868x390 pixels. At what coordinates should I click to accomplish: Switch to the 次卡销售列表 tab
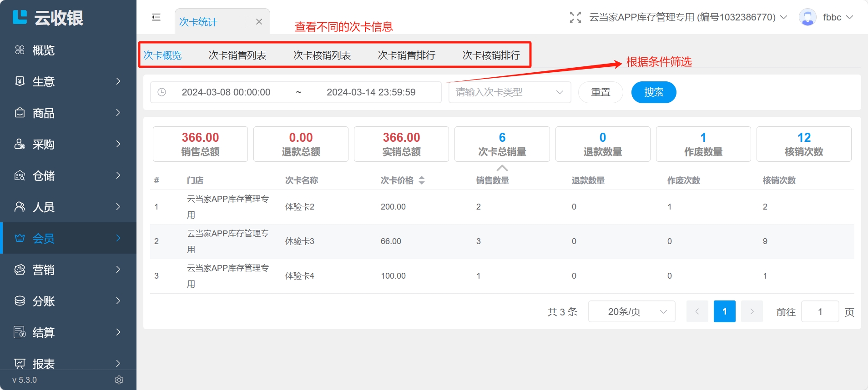[237, 55]
